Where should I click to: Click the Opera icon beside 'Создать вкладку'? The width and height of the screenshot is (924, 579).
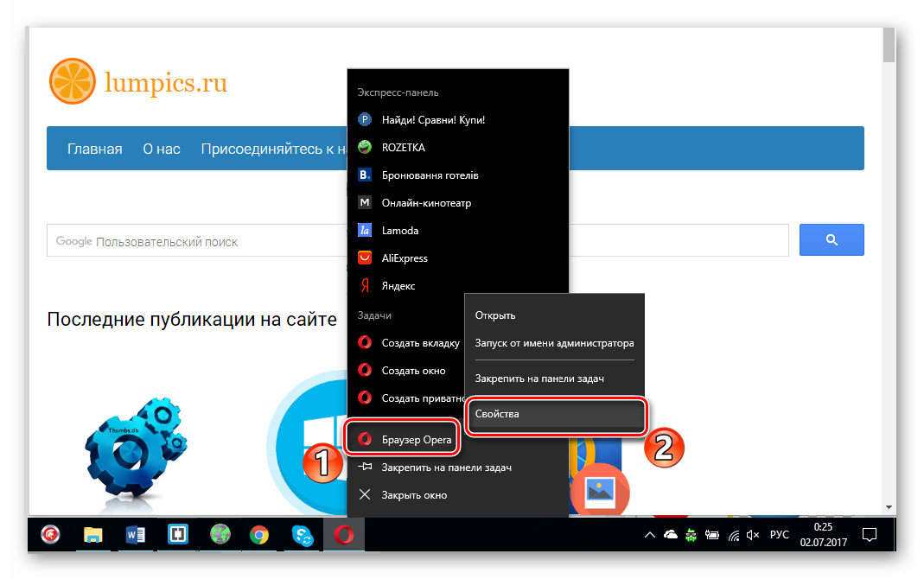(365, 342)
